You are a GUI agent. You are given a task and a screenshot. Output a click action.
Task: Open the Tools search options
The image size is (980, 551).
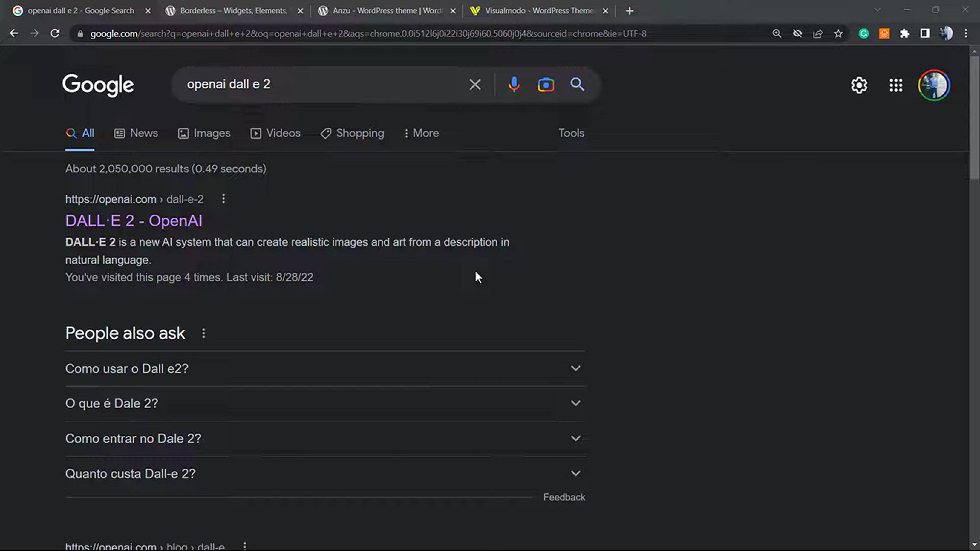point(571,133)
